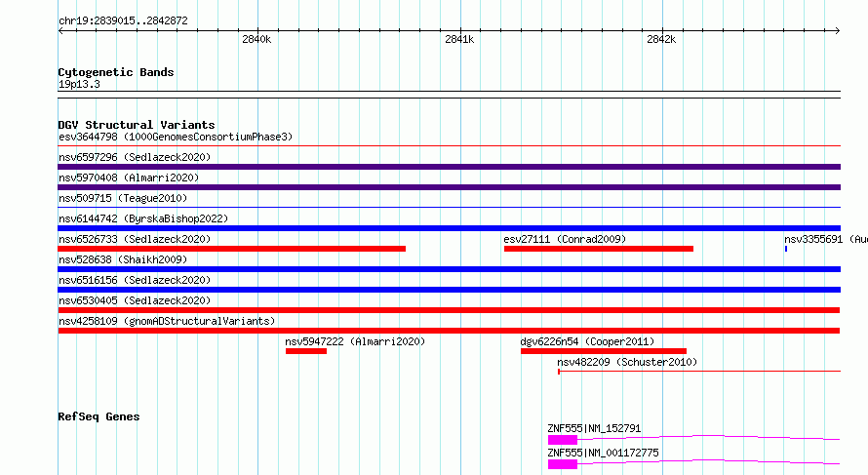This screenshot has height=475, width=868.
Task: Click the 2842k ruler tick label
Action: 661,39
